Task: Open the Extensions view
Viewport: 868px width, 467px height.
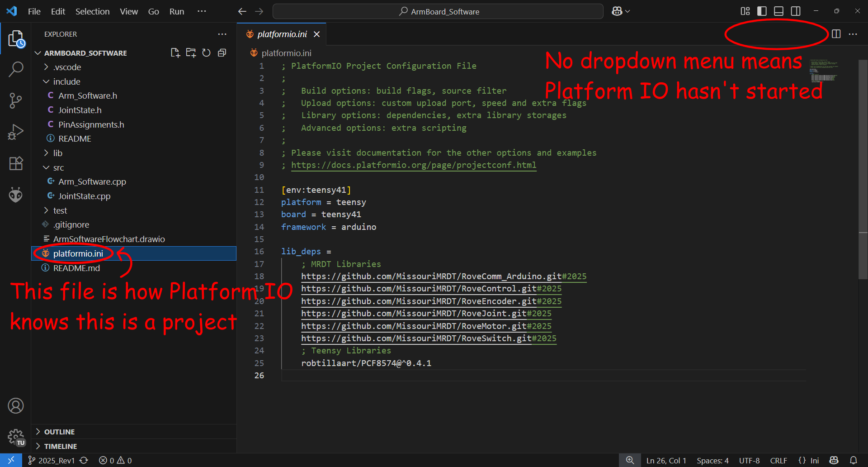Action: 15,163
